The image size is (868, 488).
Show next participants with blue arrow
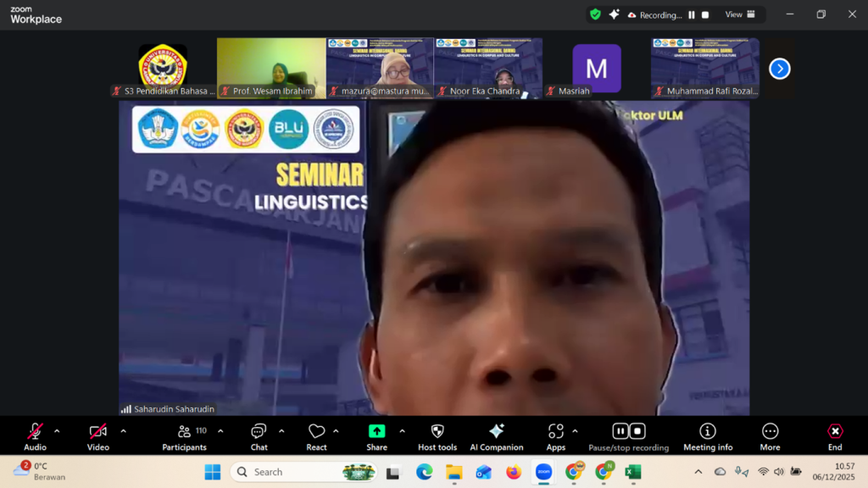click(779, 69)
